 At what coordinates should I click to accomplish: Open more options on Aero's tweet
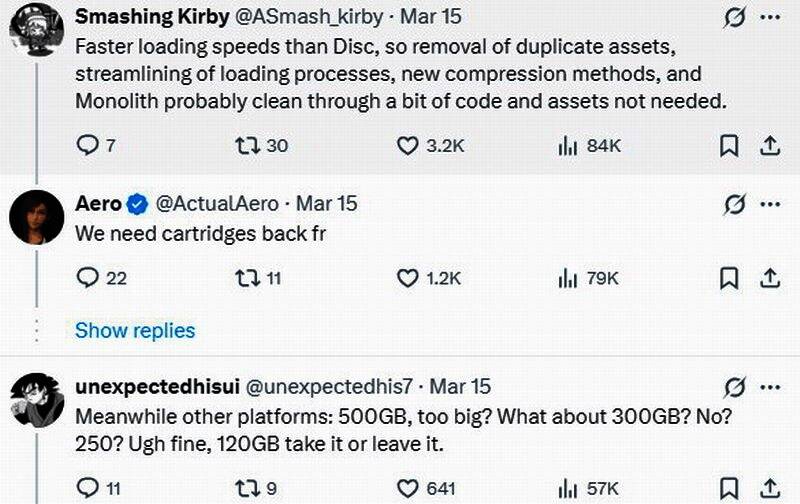point(770,204)
